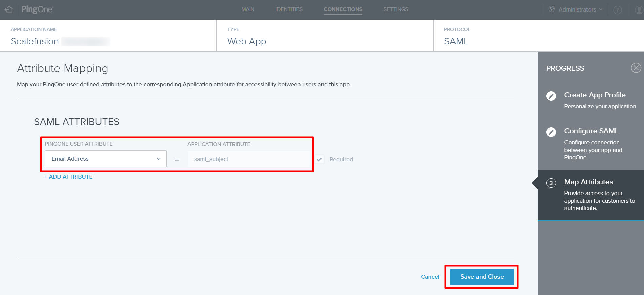The height and width of the screenshot is (295, 644).
Task: Click the Save and Close button
Action: [482, 277]
